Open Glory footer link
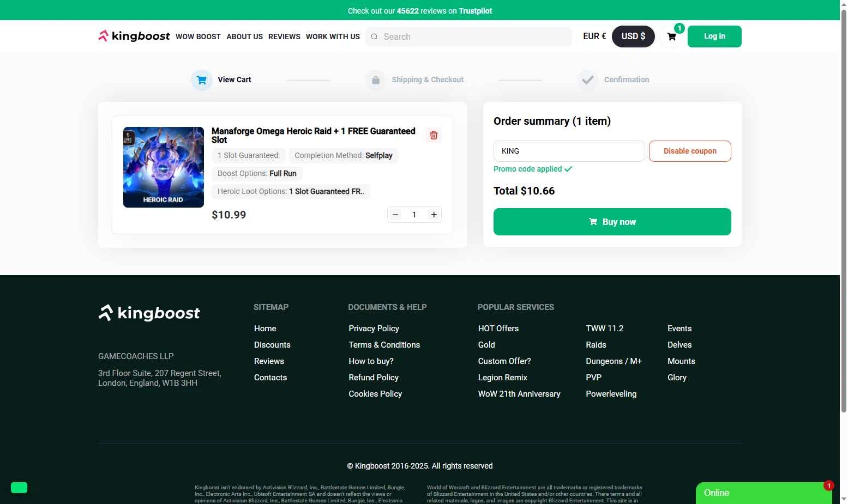This screenshot has height=504, width=848. (677, 378)
